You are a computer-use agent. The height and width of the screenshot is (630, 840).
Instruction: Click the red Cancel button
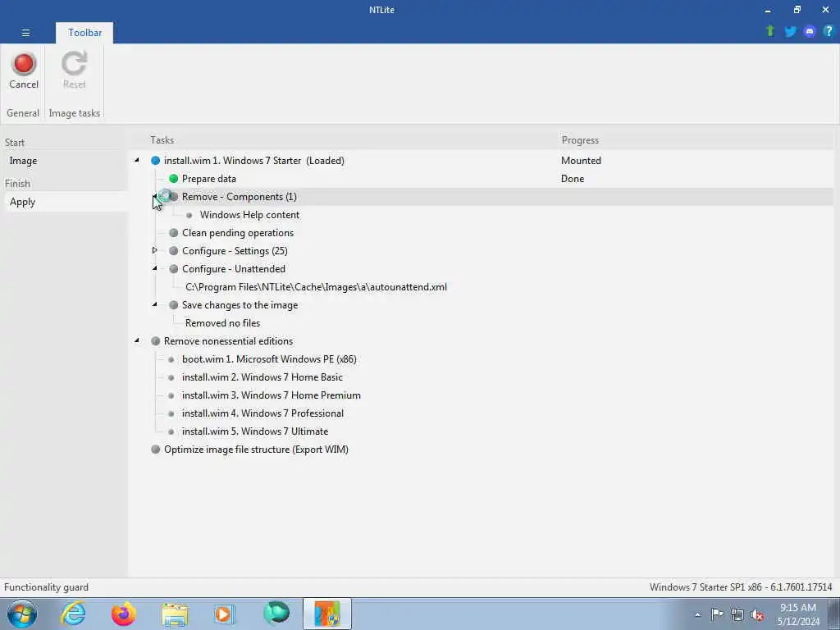tap(24, 71)
